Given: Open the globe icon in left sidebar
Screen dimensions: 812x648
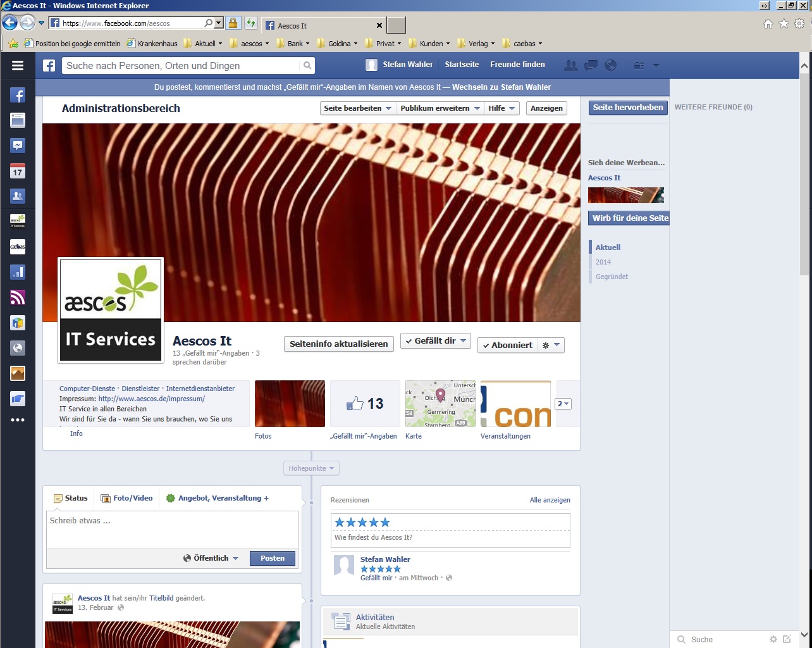Looking at the screenshot, I should click(x=18, y=348).
